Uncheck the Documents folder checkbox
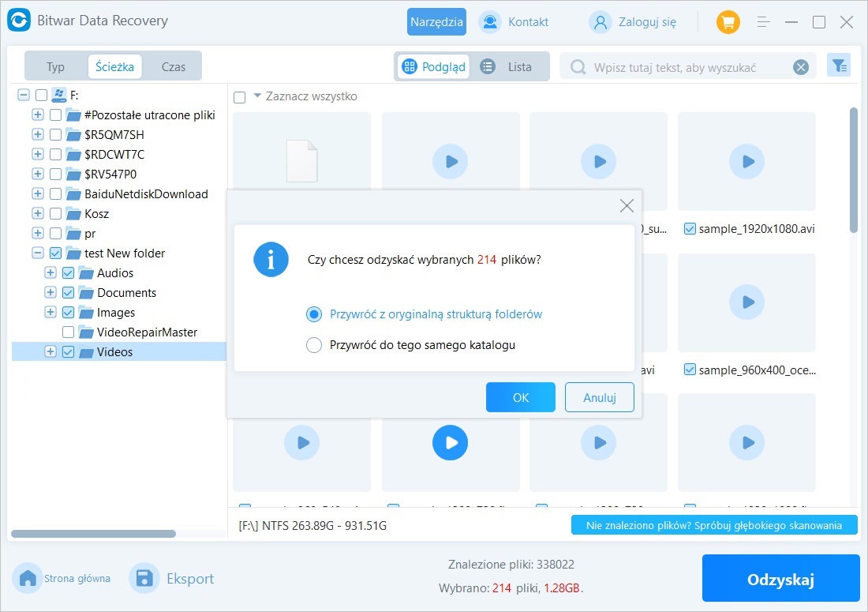 (x=68, y=293)
